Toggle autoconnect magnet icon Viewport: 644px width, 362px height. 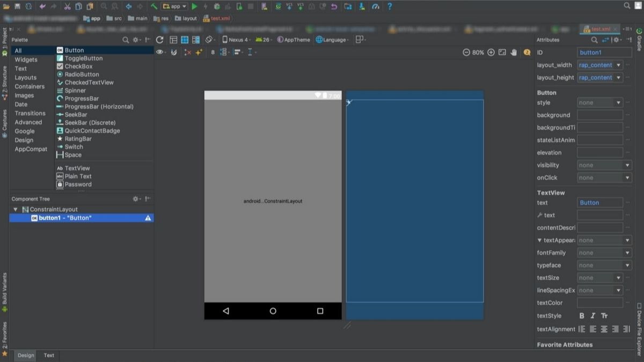174,53
